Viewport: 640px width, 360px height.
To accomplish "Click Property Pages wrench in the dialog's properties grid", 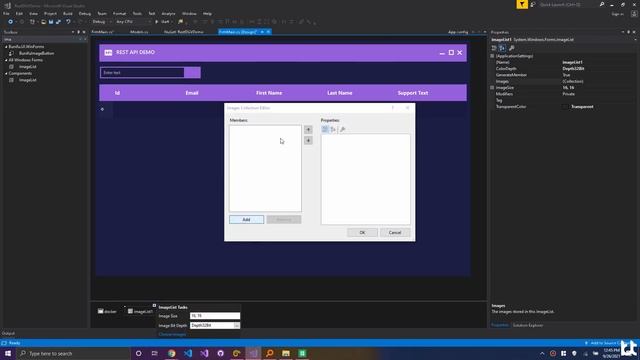I will 342,129.
